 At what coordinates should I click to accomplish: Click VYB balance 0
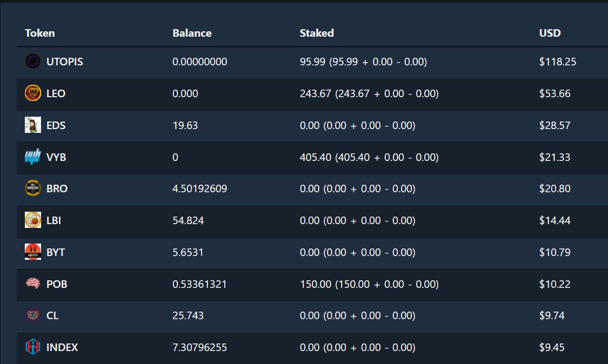(x=175, y=157)
